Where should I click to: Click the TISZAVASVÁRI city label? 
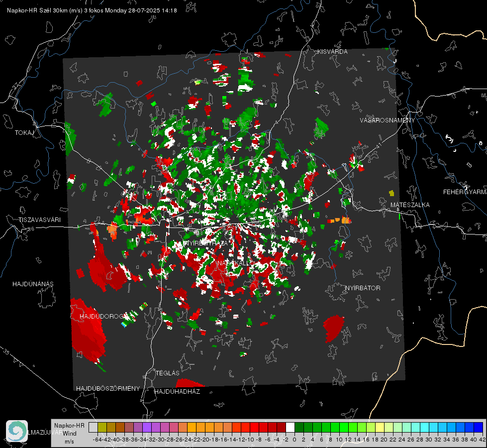[40, 220]
